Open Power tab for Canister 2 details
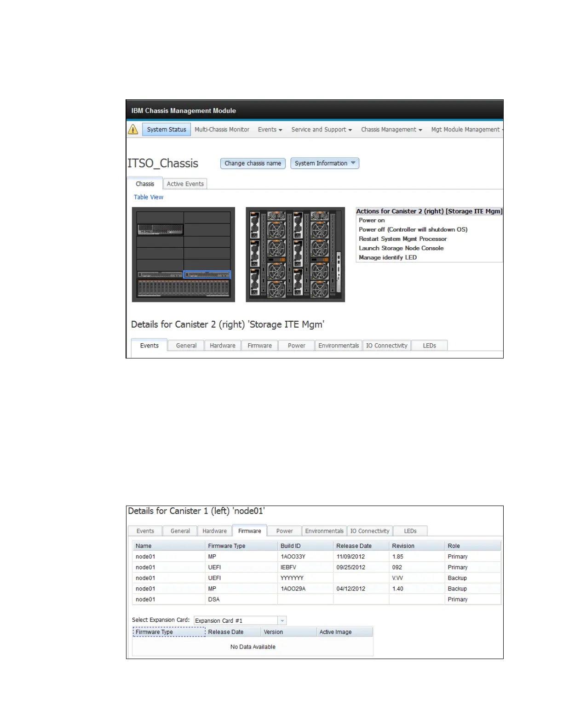The height and width of the screenshot is (728, 563). coord(297,346)
